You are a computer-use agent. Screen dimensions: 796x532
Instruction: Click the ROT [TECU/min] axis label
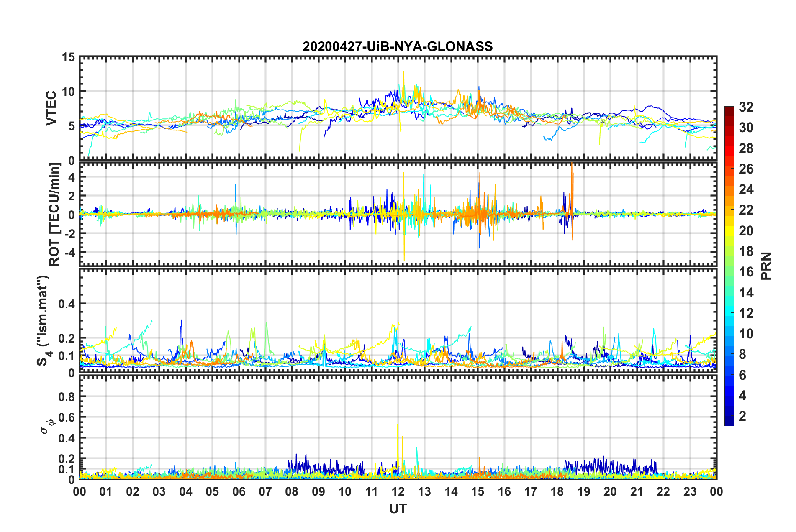[54, 215]
